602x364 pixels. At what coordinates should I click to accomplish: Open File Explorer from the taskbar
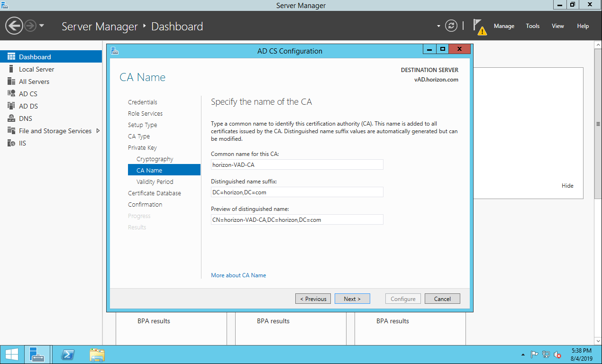click(x=97, y=355)
